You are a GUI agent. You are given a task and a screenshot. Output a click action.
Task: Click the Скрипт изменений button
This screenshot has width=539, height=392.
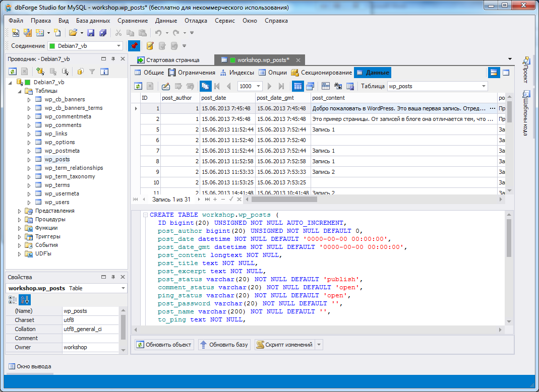[x=285, y=345]
